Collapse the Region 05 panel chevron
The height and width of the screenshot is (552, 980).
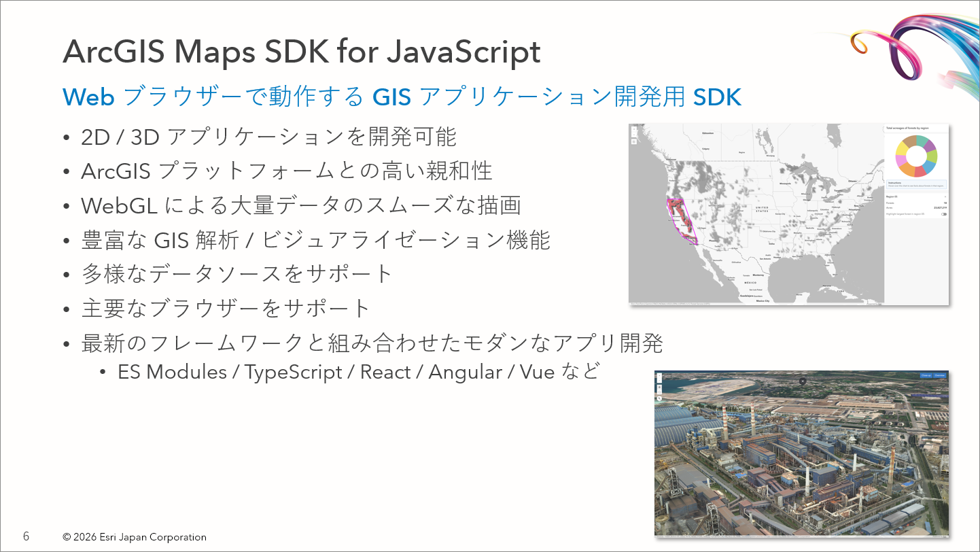945,196
